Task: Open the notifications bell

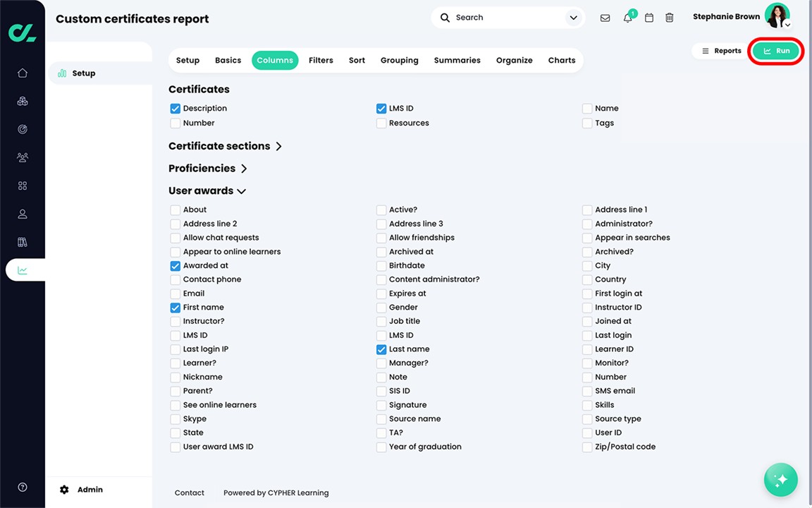Action: pyautogui.click(x=627, y=18)
